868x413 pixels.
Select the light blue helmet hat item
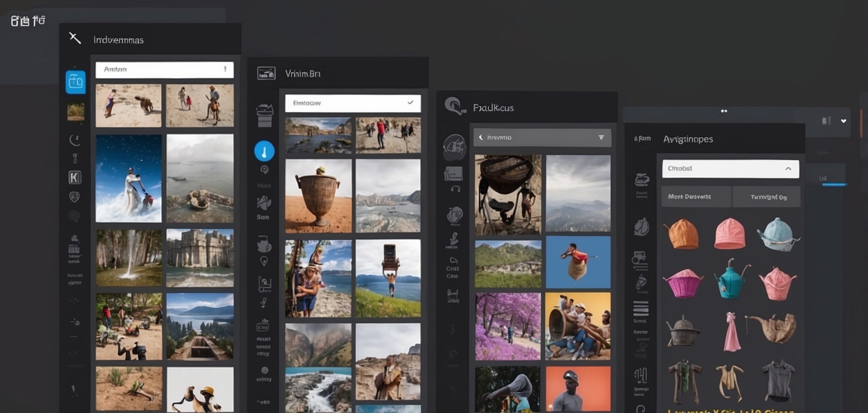pos(778,234)
